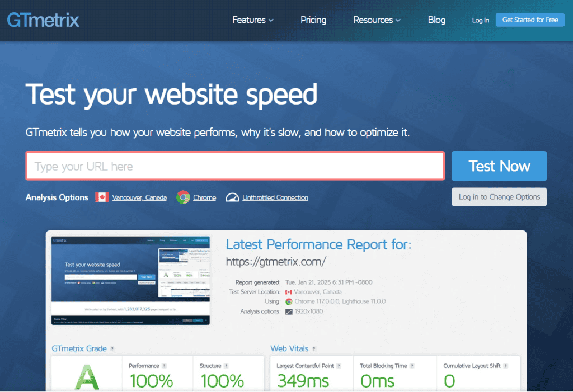The width and height of the screenshot is (573, 392).
Task: Click the Structure 100% score
Action: [x=222, y=381]
